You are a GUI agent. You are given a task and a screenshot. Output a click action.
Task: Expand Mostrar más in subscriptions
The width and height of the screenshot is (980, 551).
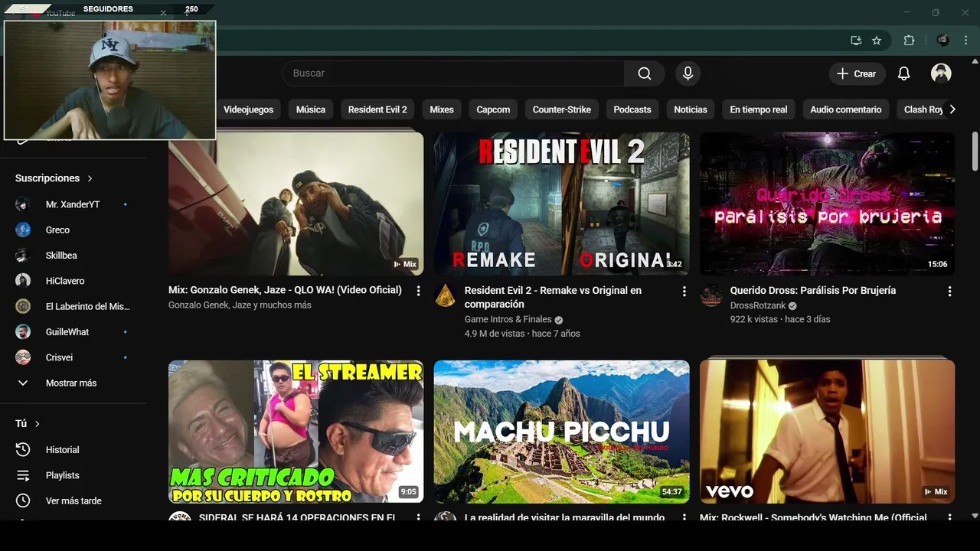(x=73, y=383)
